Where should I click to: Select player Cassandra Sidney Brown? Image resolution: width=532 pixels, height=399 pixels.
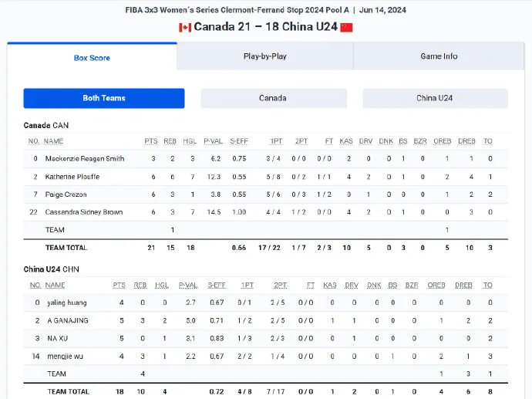click(x=84, y=212)
